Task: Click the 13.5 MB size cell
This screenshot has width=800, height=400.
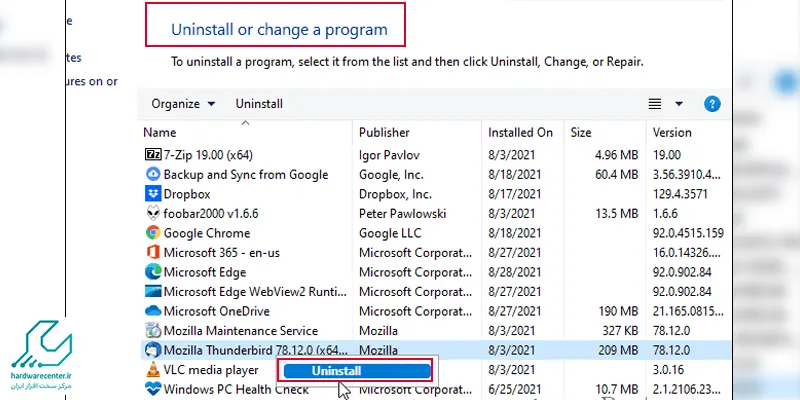Action: 616,214
